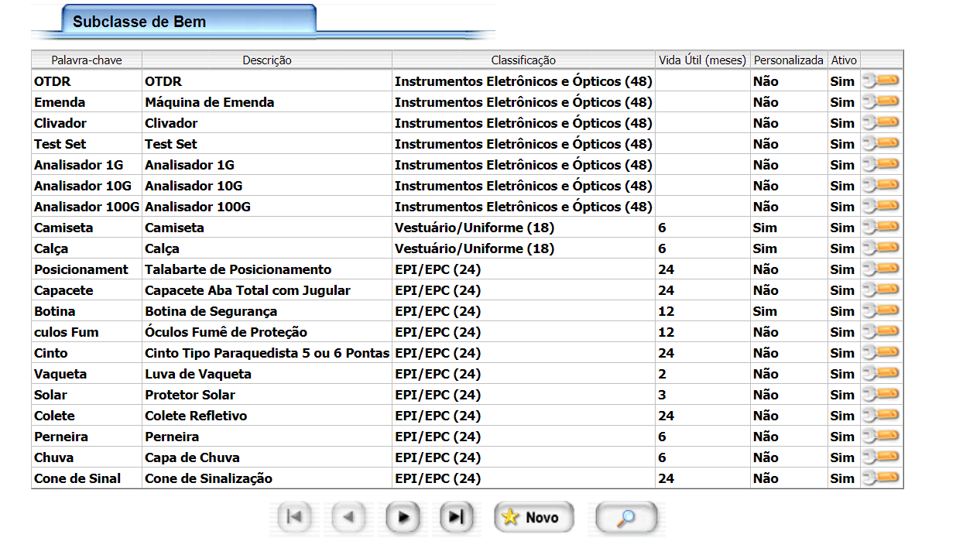
Task: Click the edit icon in the OTDR row
Action: [x=881, y=81]
